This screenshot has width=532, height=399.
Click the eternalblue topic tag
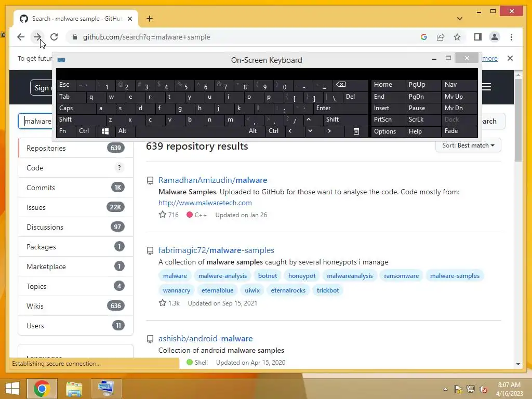tap(218, 290)
